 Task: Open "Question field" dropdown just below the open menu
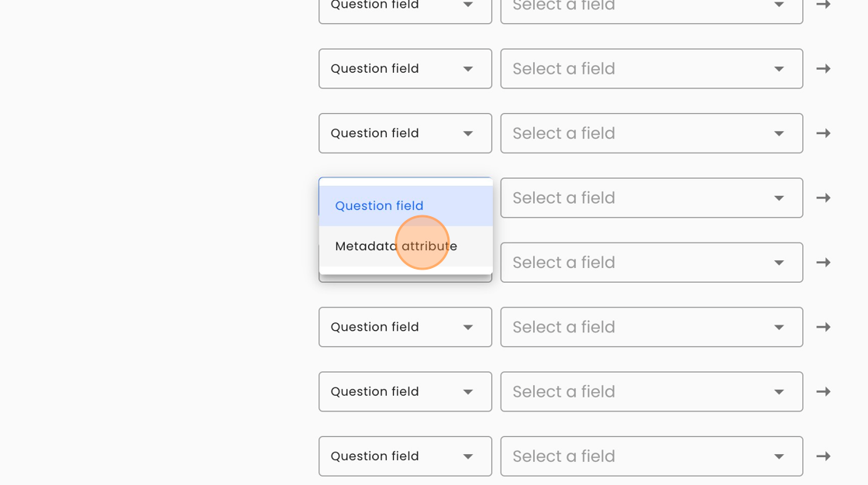coord(405,327)
